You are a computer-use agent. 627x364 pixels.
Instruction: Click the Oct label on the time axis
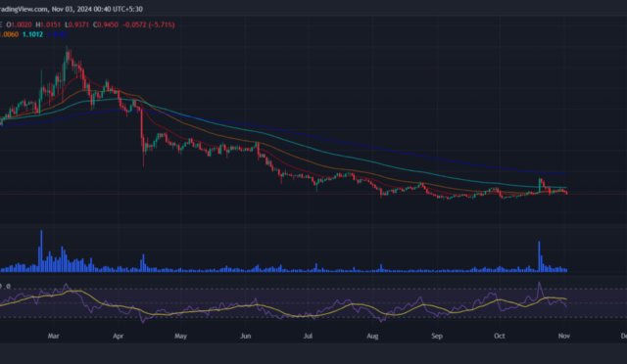pos(499,336)
